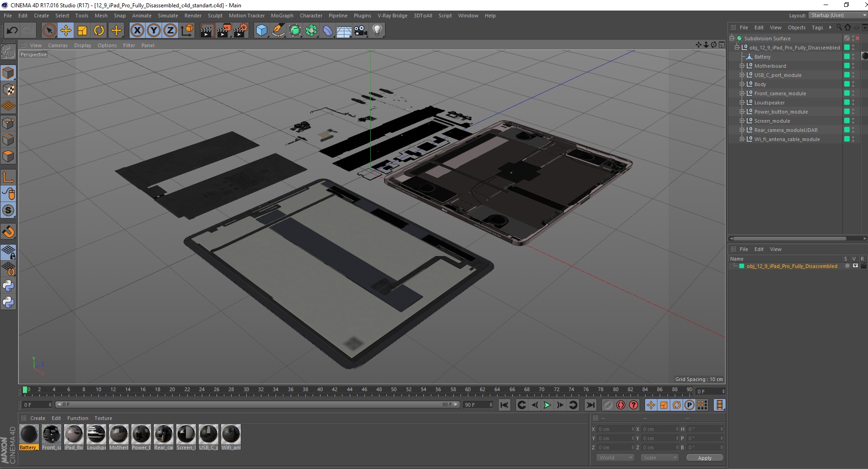Viewport: 868px width, 469px height.
Task: Click Make Editable icon in left sidebar
Action: pyautogui.click(x=8, y=53)
